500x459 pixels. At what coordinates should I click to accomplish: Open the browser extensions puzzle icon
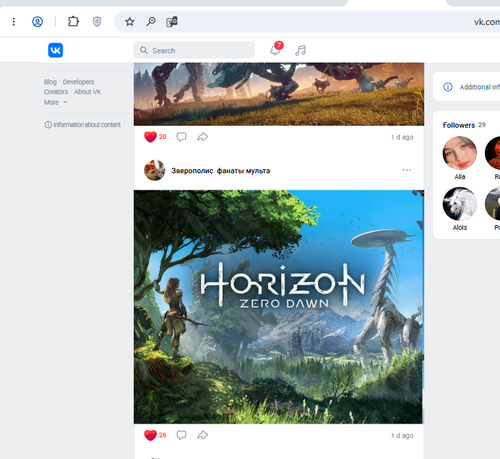73,22
